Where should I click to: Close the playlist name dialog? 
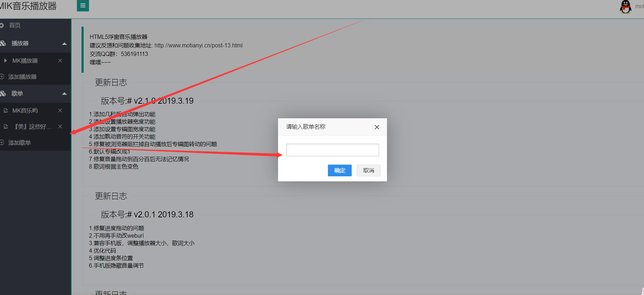[x=377, y=127]
